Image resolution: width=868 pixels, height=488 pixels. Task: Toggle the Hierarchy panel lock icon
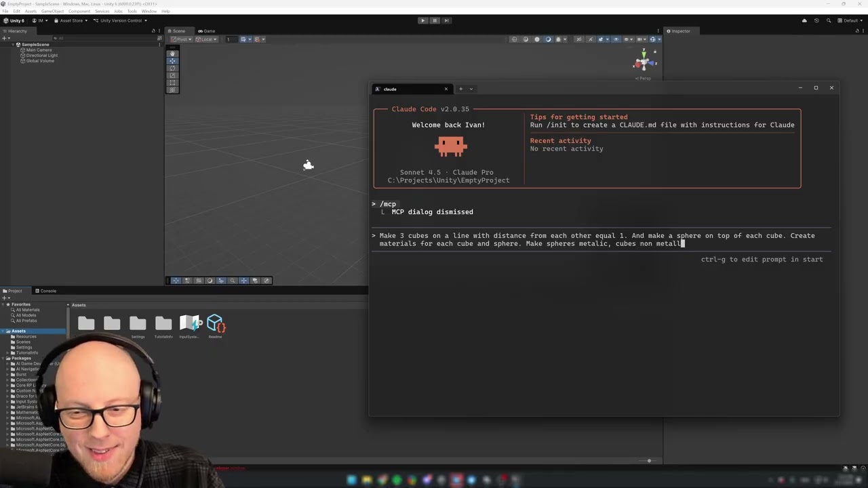click(153, 31)
